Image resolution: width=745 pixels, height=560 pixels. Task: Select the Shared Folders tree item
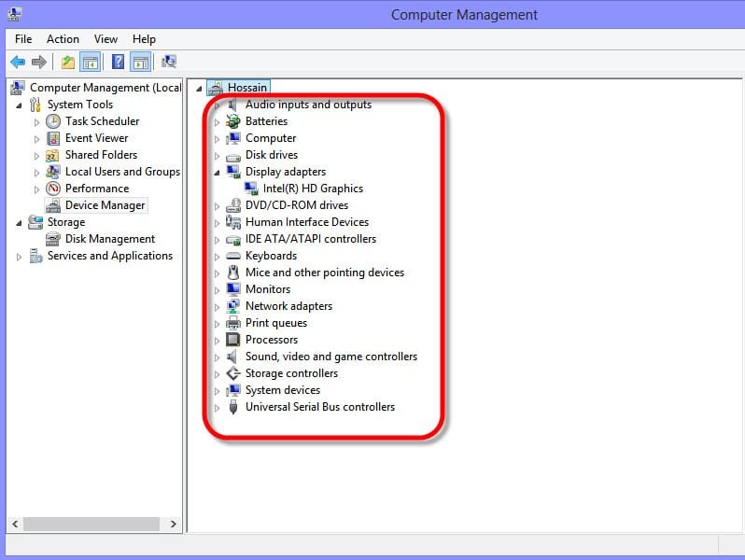click(x=101, y=155)
